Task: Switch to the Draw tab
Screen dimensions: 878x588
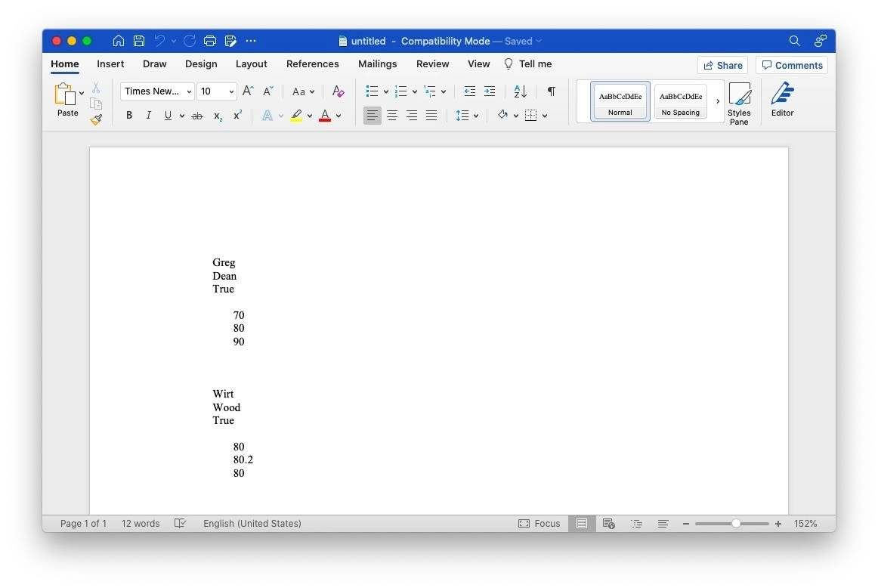Action: point(155,63)
